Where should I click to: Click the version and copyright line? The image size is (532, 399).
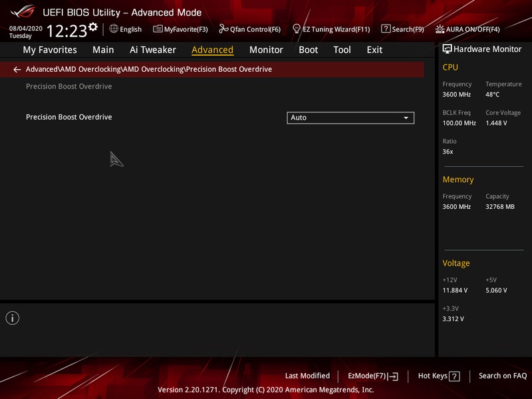[265, 390]
